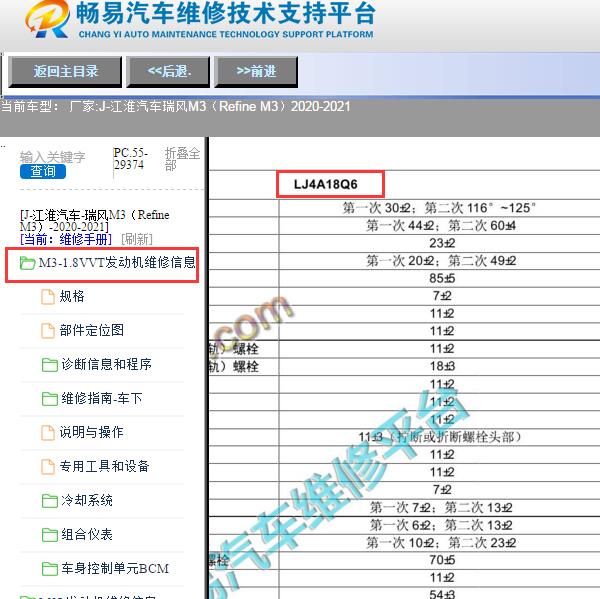Expand 冷却系统 folder icon
Viewport: 600px width, 599px height.
[50, 501]
